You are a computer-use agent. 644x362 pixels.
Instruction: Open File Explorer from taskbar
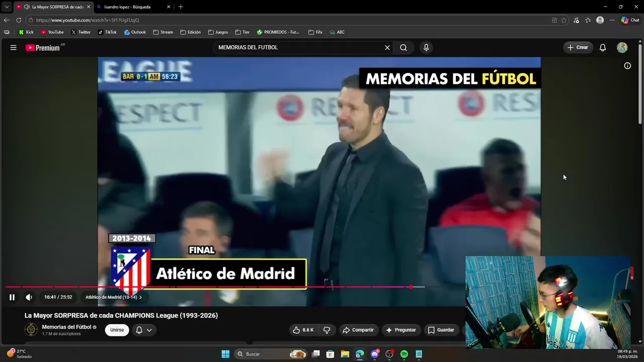coord(345,354)
